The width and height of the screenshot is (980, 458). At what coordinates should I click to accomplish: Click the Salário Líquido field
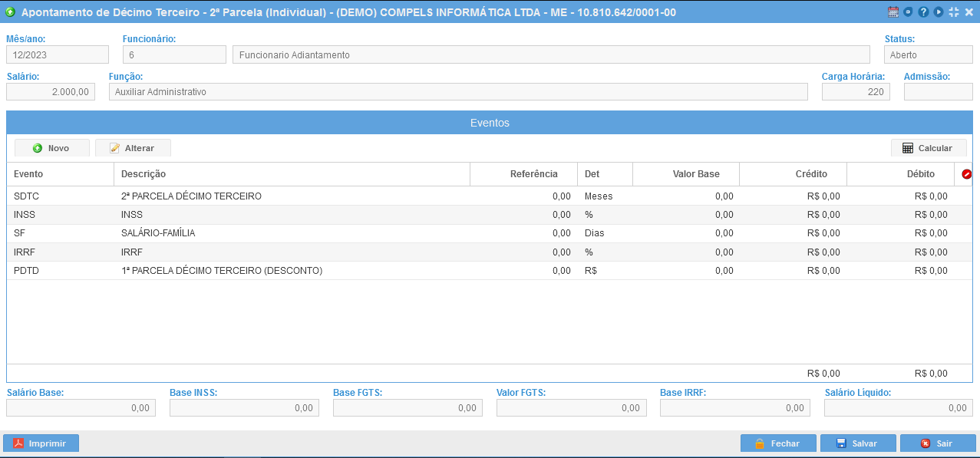coord(899,407)
